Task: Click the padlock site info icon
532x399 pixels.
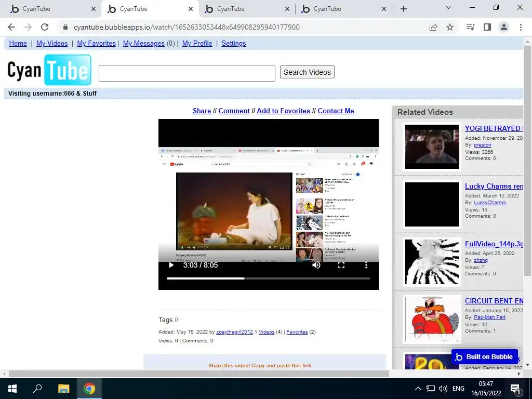Action: click(65, 27)
